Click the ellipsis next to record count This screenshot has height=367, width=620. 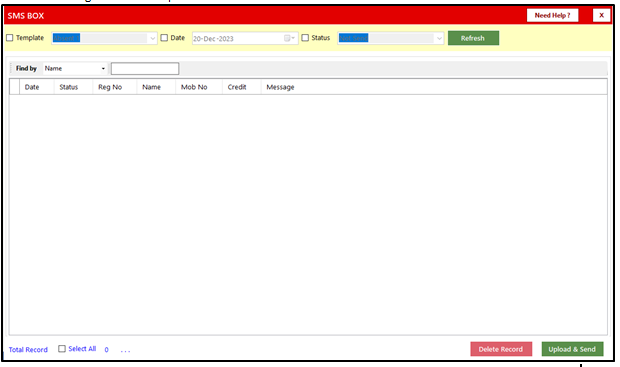tap(125, 350)
